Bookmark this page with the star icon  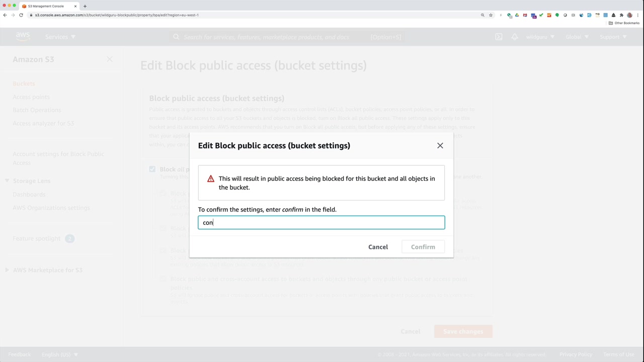[491, 15]
